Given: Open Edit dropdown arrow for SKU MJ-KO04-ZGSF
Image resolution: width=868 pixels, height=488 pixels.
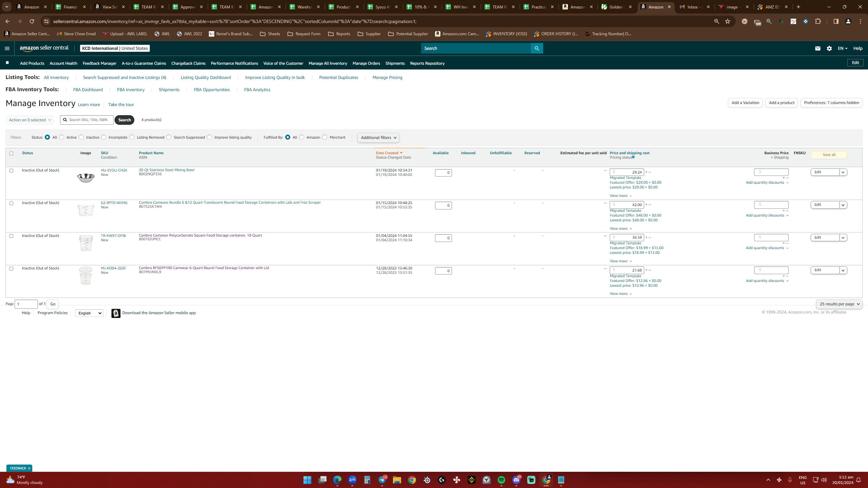Looking at the screenshot, I should pos(843,270).
